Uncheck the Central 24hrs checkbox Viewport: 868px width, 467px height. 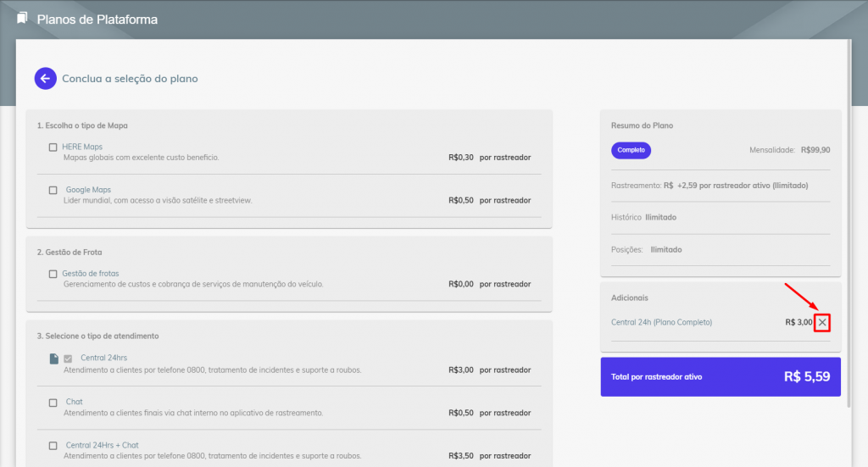(x=68, y=359)
